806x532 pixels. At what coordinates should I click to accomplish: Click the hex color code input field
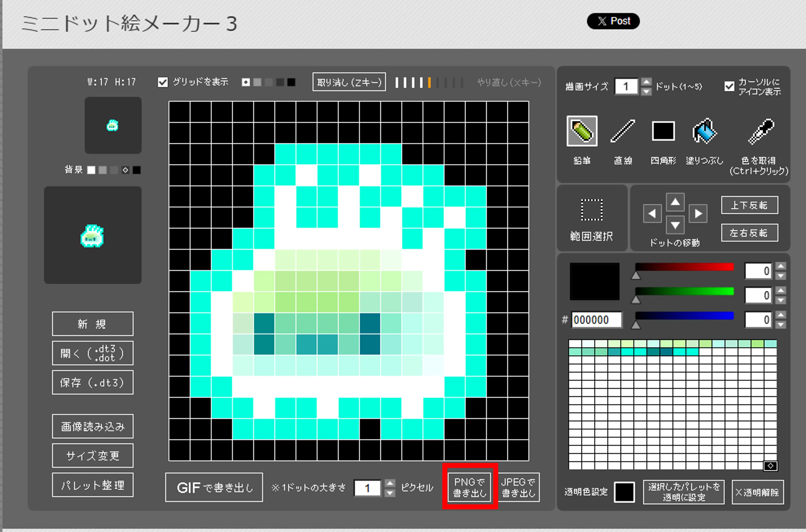(x=596, y=320)
